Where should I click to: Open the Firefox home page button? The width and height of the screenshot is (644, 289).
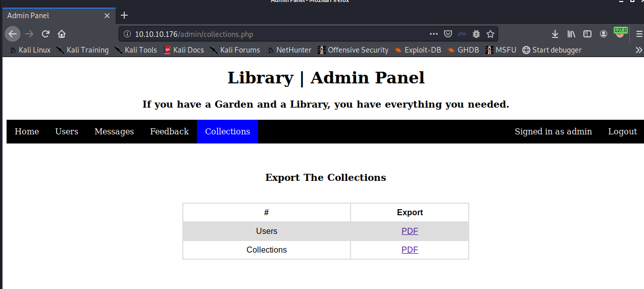[62, 34]
